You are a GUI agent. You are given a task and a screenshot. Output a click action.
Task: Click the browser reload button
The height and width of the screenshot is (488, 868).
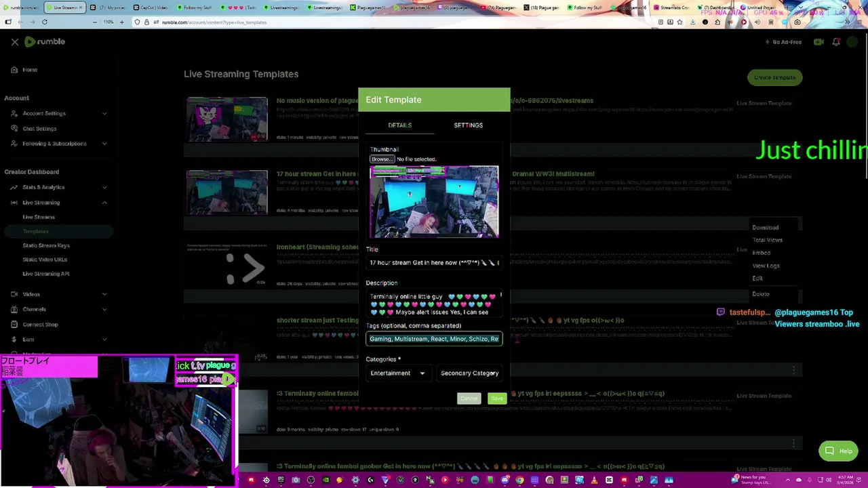[45, 22]
